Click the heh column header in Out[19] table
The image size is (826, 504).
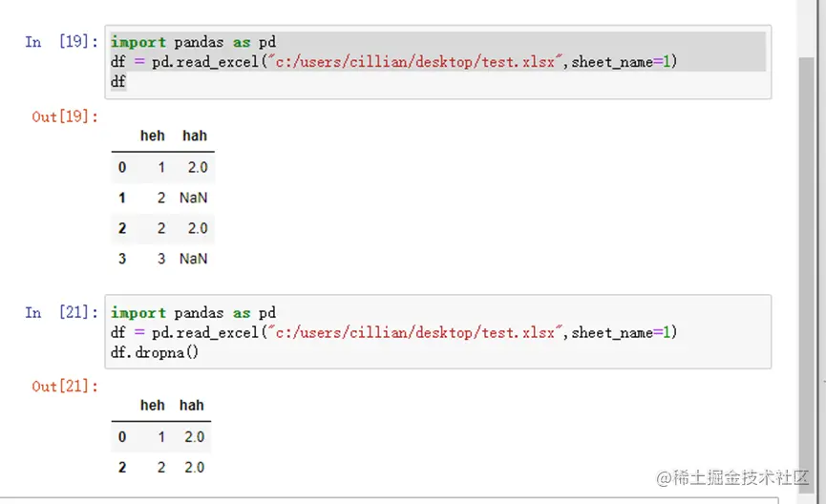pyautogui.click(x=152, y=136)
